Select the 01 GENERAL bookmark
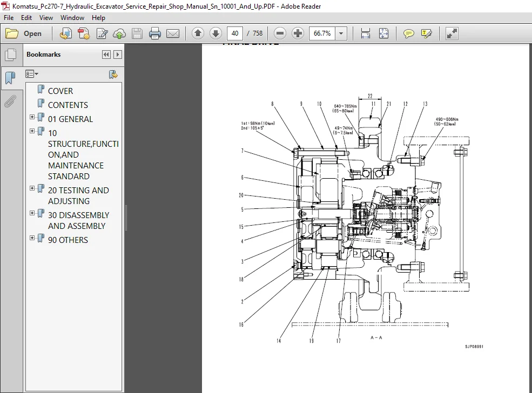The image size is (532, 393). (70, 119)
